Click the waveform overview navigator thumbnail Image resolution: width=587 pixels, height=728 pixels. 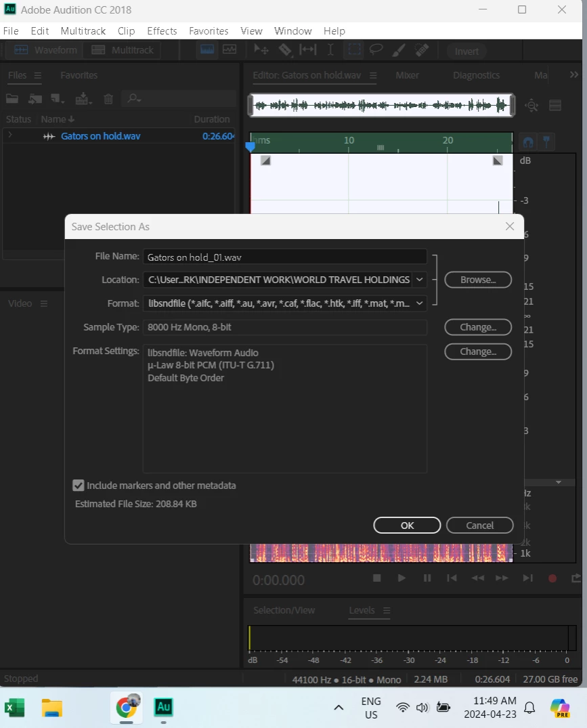click(381, 106)
